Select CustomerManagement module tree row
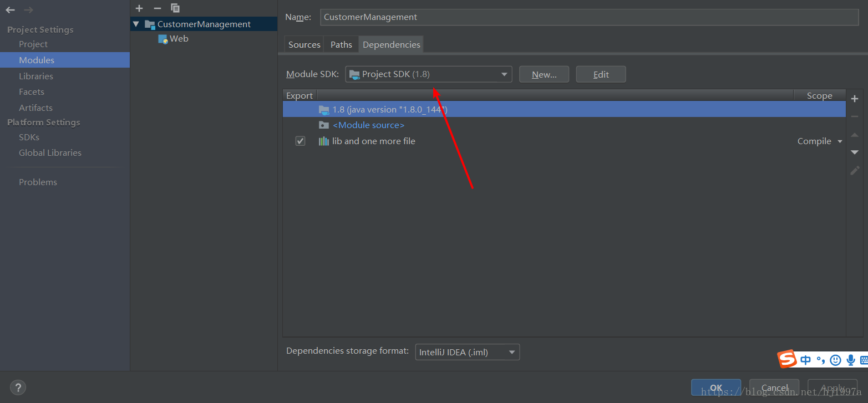 tap(204, 24)
